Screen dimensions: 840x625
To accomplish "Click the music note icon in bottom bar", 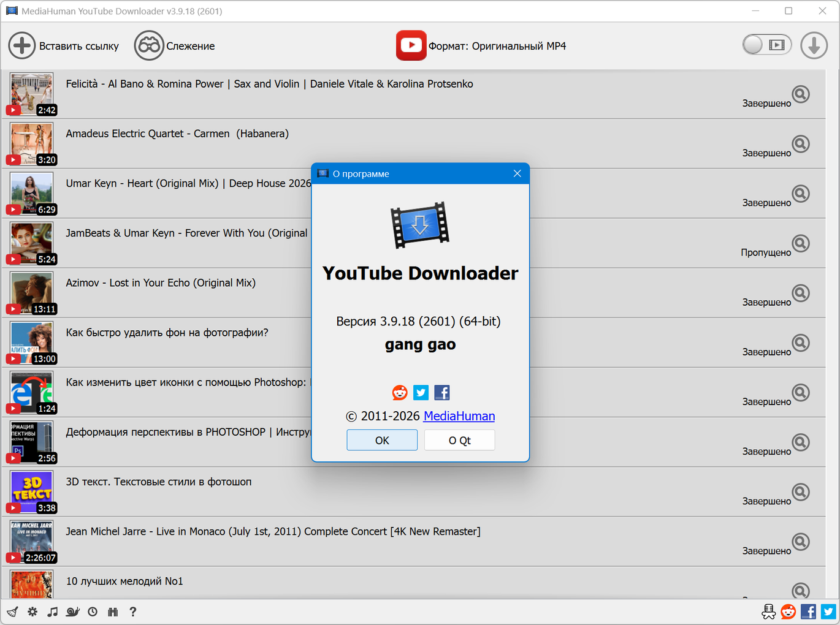I will click(x=53, y=612).
